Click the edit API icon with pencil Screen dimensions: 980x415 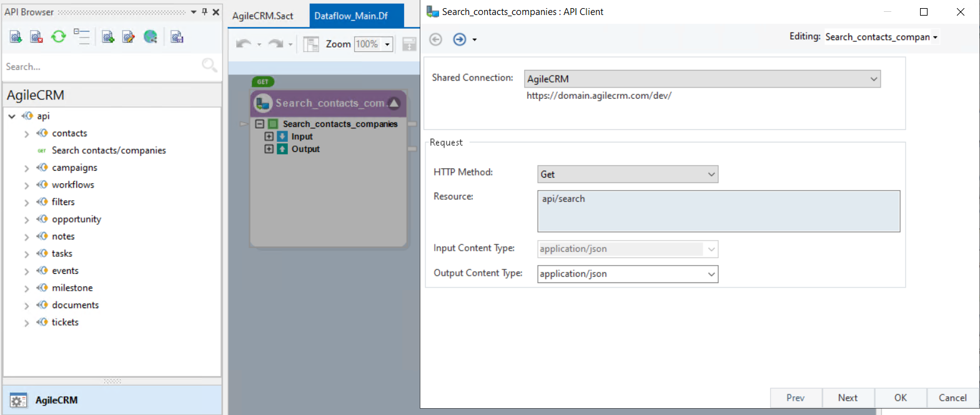coord(129,37)
